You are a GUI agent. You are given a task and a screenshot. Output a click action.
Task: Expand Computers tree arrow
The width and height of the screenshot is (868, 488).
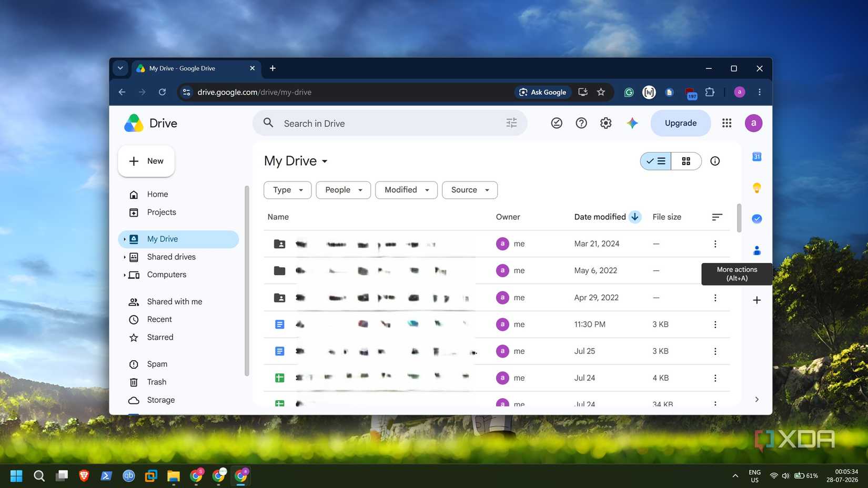click(125, 275)
